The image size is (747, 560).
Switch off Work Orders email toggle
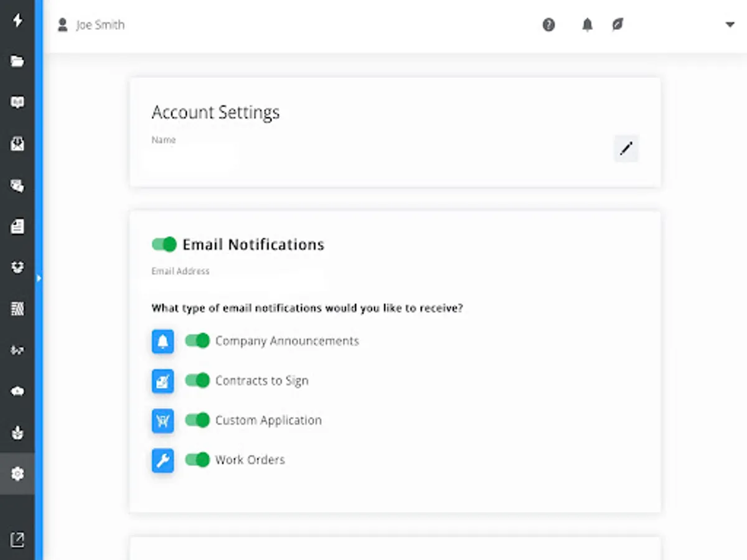[x=197, y=460]
